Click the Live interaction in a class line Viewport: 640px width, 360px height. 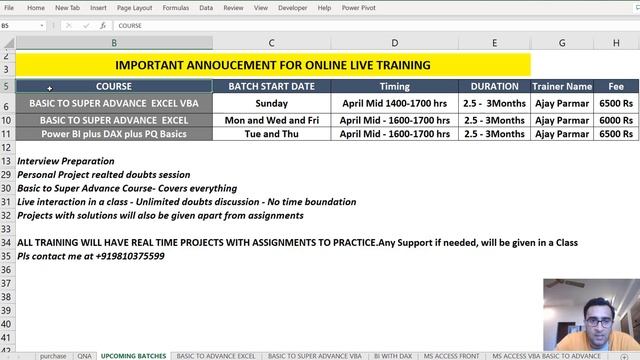coord(187,202)
